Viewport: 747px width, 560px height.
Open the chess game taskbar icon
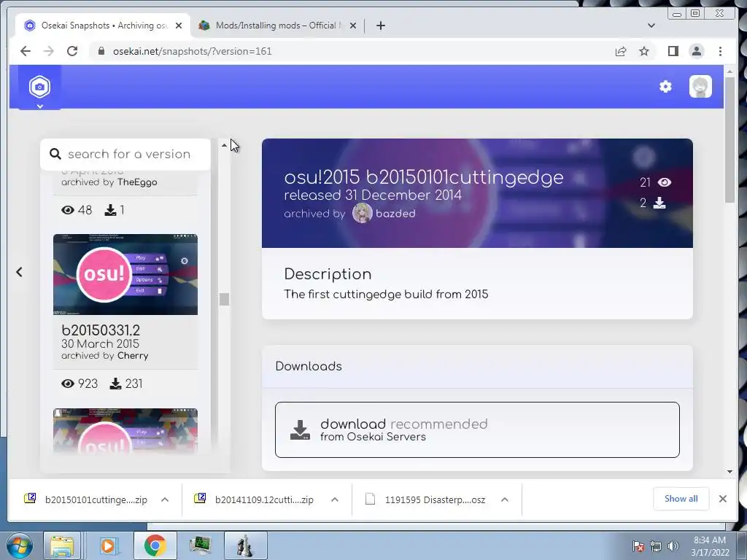point(245,545)
